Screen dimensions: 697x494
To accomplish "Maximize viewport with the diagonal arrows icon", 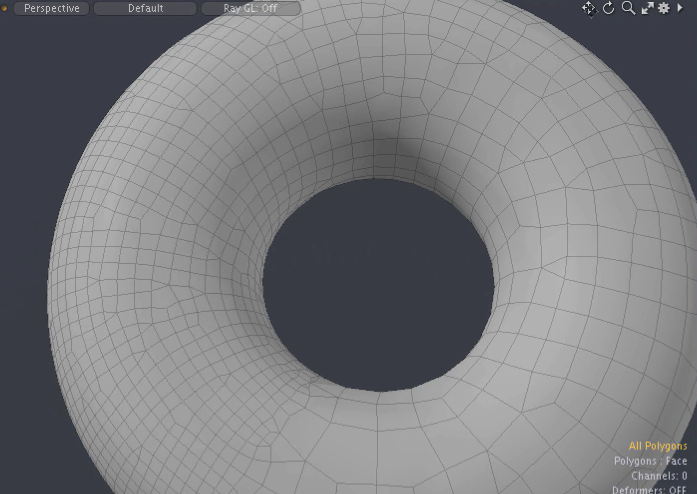I will click(x=647, y=8).
